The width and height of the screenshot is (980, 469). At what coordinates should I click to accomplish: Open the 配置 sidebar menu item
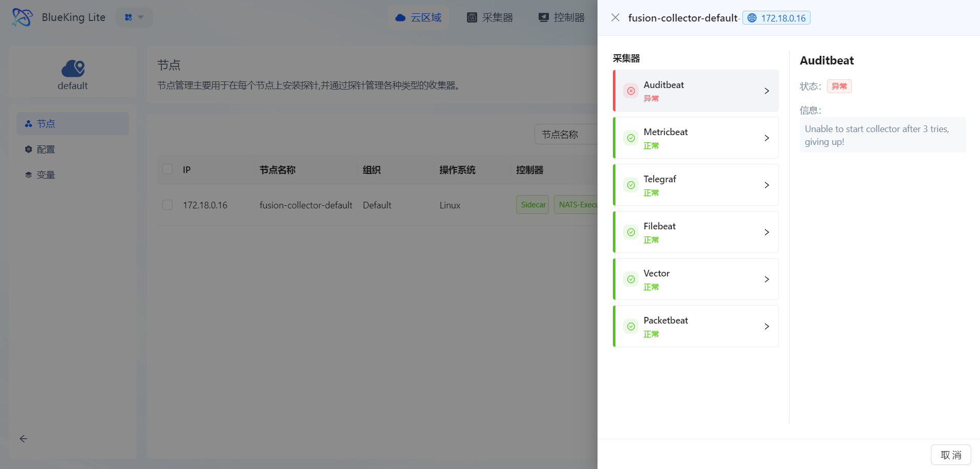coord(73,150)
